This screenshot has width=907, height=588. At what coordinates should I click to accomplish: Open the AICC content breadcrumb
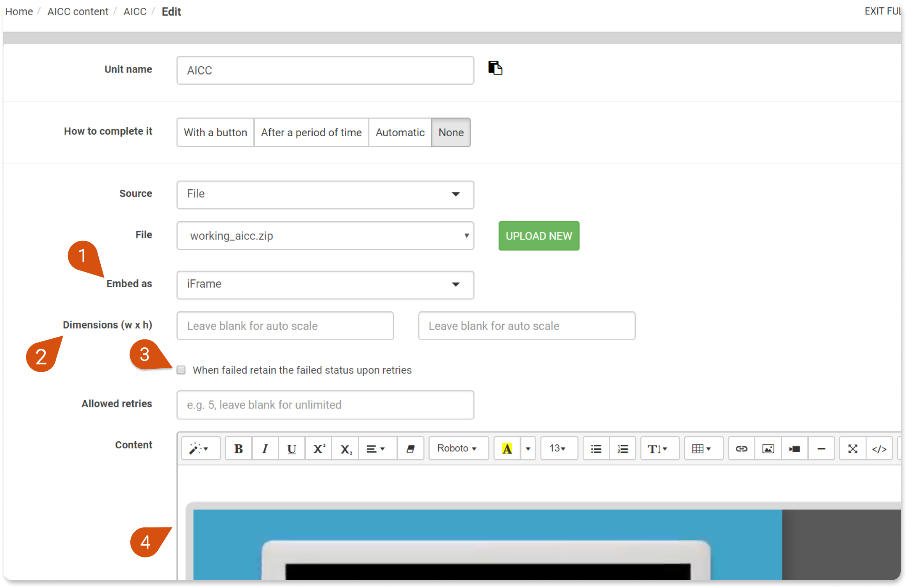(78, 11)
